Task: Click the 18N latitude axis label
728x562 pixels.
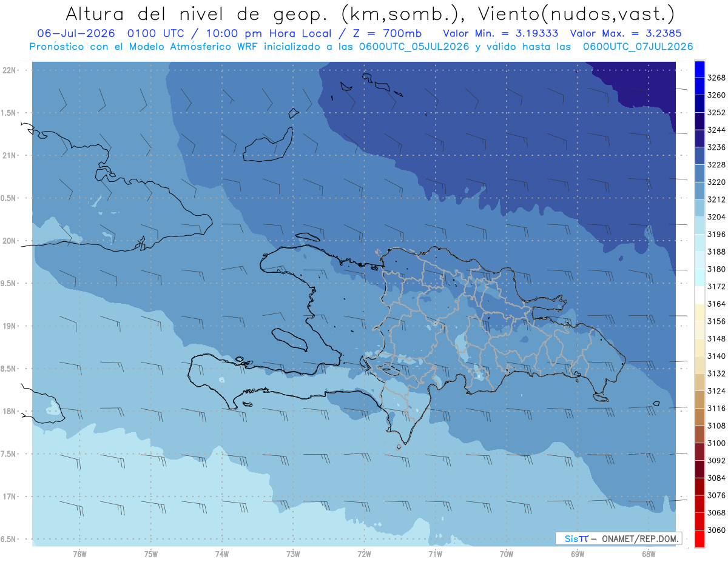Action: pyautogui.click(x=10, y=412)
